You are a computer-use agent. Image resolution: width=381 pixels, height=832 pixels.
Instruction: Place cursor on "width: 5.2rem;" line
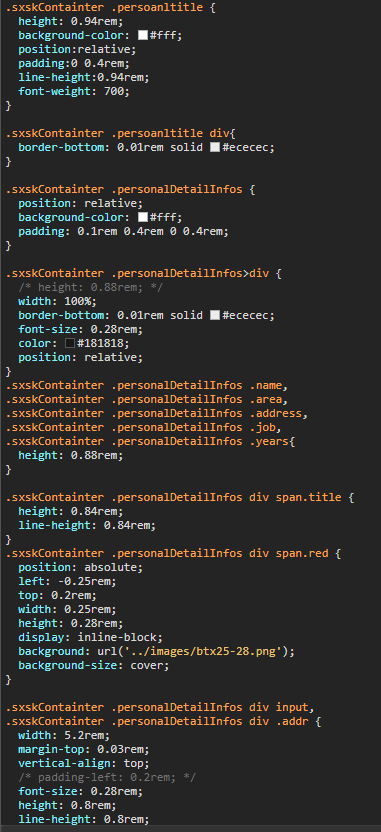click(x=64, y=735)
